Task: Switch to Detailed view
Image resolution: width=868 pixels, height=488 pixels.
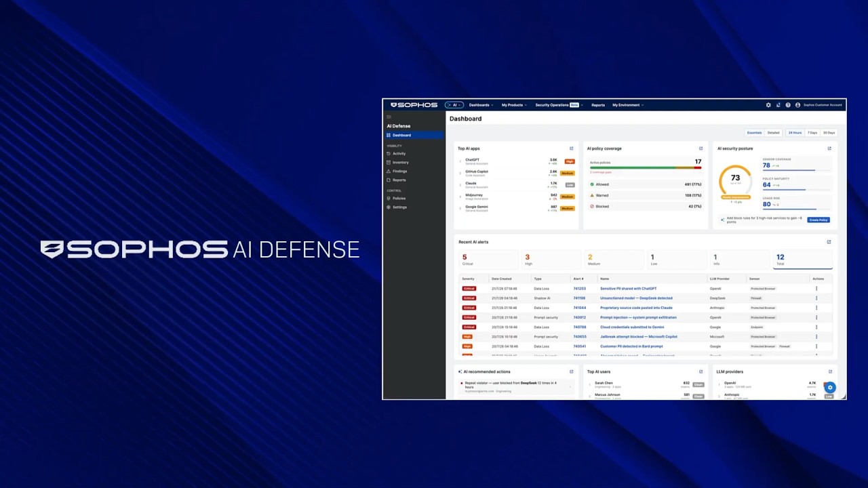Action: point(773,133)
